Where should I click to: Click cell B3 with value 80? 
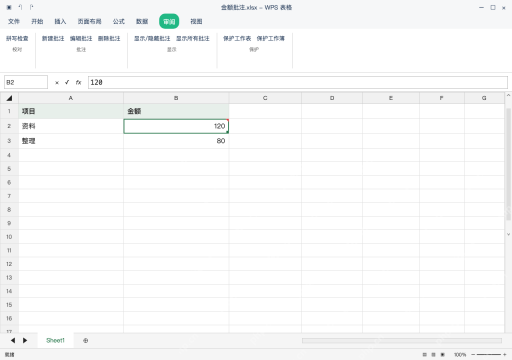176,141
